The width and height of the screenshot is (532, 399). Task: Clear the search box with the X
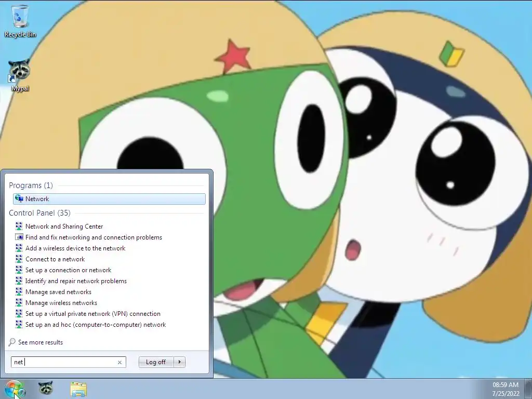[x=119, y=362]
